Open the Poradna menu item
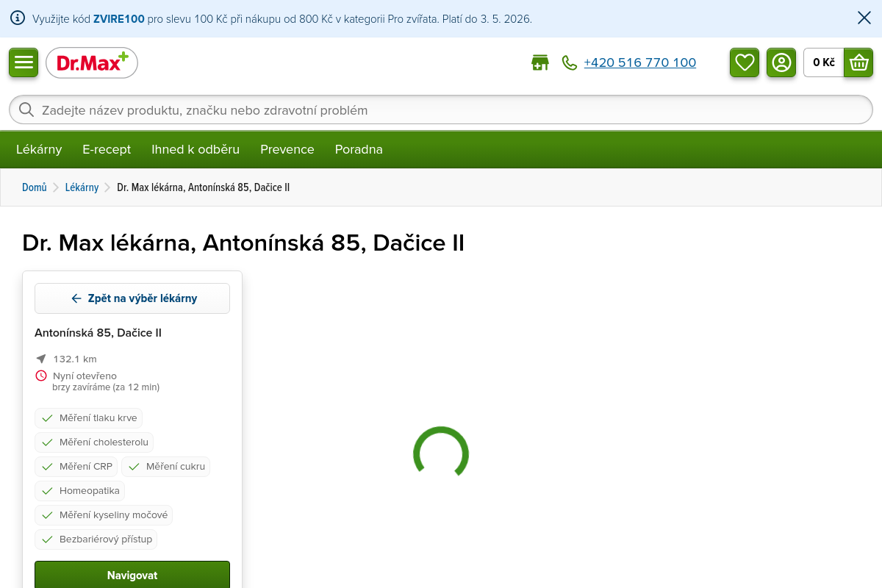The height and width of the screenshot is (588, 882). [x=359, y=149]
